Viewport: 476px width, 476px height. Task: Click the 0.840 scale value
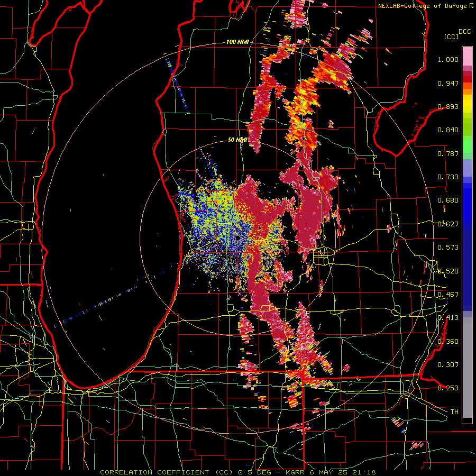pyautogui.click(x=448, y=130)
